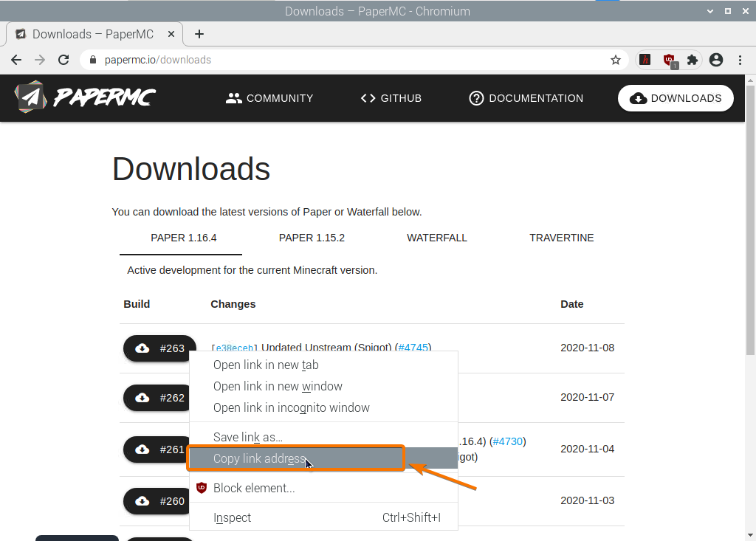
Task: Choose 'Save link as...'
Action: (323, 437)
